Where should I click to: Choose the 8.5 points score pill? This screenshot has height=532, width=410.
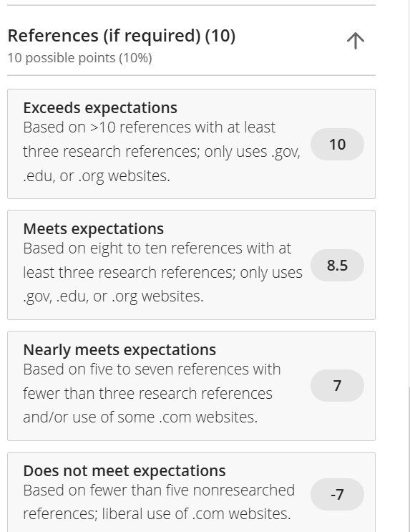click(338, 265)
